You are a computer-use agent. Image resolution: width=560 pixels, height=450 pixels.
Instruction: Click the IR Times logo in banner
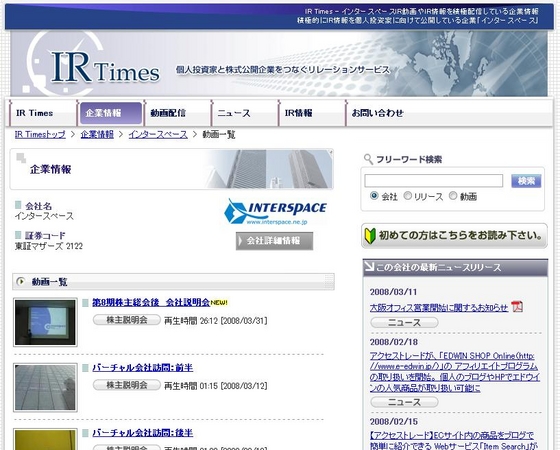pyautogui.click(x=104, y=67)
